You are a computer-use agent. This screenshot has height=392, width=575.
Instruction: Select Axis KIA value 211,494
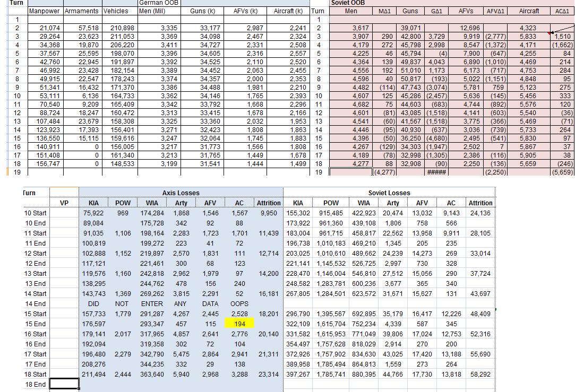[x=93, y=374]
